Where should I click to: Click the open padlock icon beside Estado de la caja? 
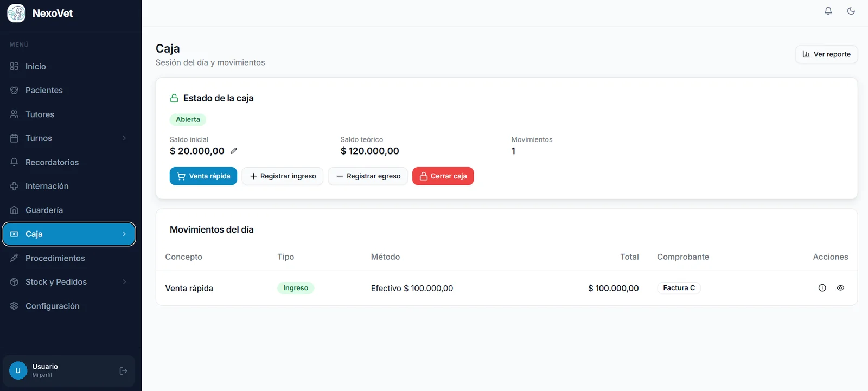[x=174, y=98]
